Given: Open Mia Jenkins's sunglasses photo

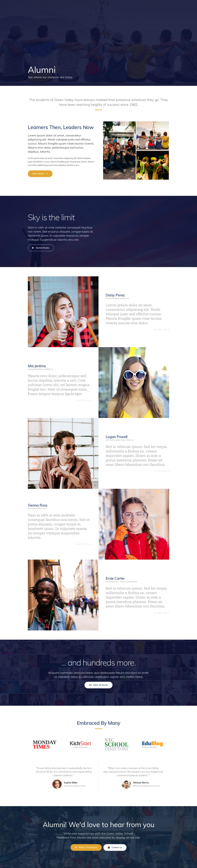Looking at the screenshot, I should [134, 382].
